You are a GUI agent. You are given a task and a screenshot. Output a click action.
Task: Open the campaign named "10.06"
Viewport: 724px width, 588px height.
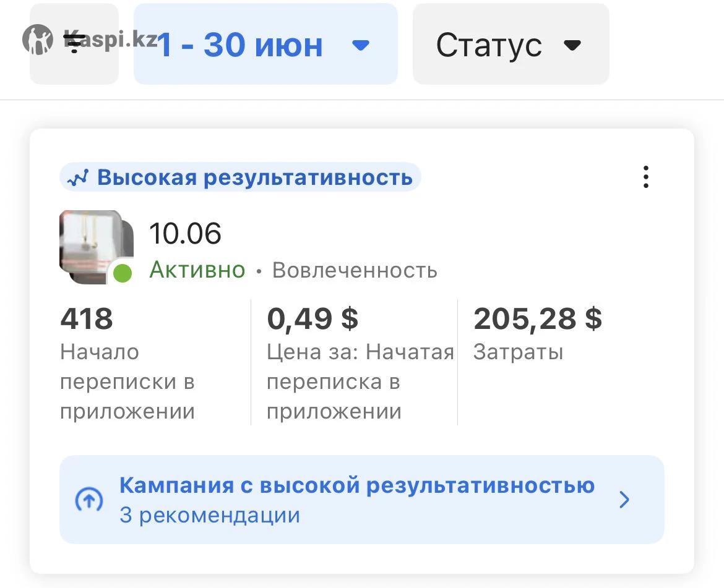[185, 234]
